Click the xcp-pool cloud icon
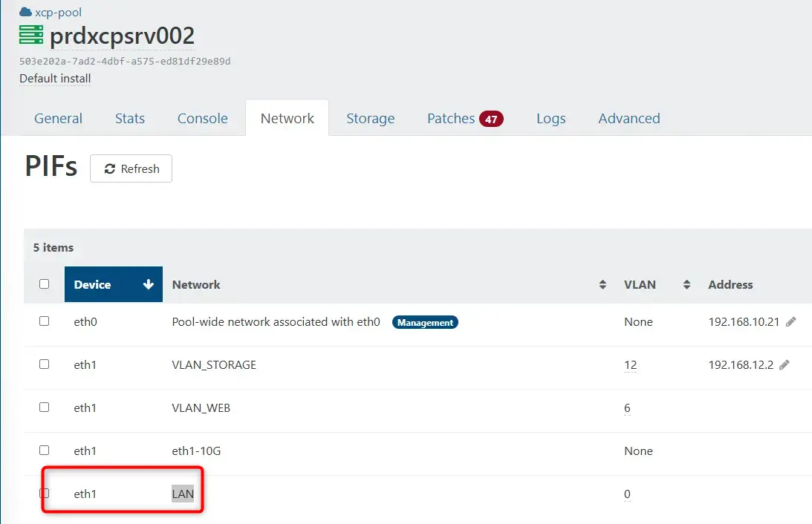 (x=25, y=12)
